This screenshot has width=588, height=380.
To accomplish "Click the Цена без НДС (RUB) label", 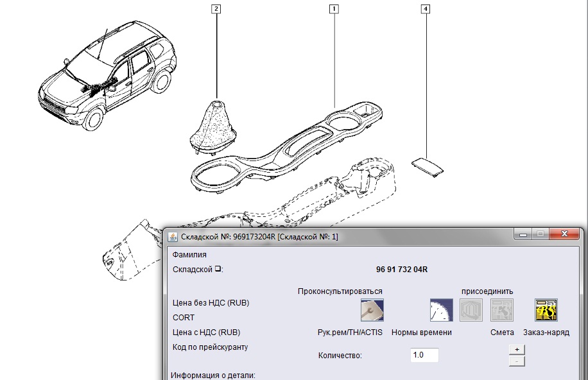I will click(211, 303).
